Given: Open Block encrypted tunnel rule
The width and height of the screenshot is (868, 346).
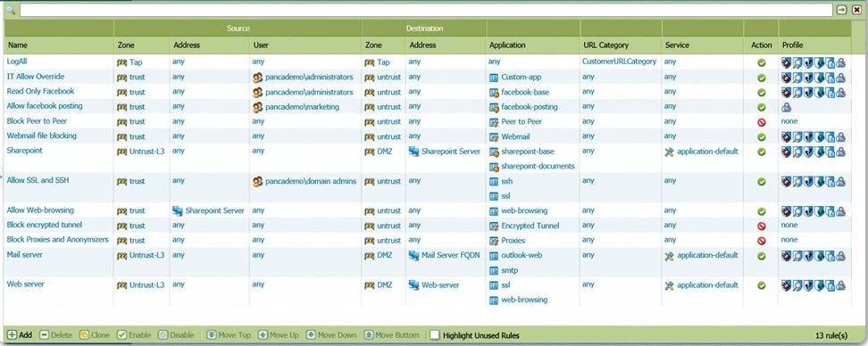Looking at the screenshot, I should pyautogui.click(x=45, y=225).
